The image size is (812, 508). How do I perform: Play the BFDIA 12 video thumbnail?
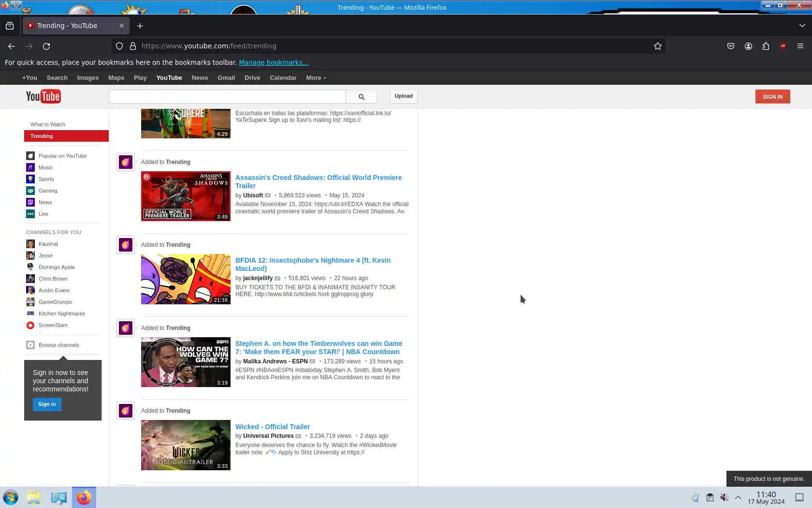(x=186, y=279)
